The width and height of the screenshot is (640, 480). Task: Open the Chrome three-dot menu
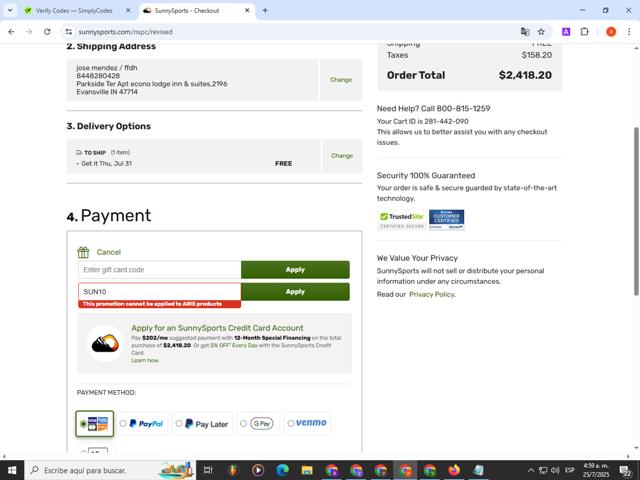point(629,32)
